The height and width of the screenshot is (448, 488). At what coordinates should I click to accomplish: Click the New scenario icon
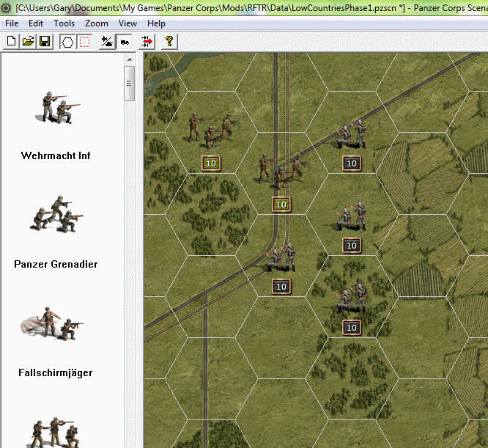(11, 42)
